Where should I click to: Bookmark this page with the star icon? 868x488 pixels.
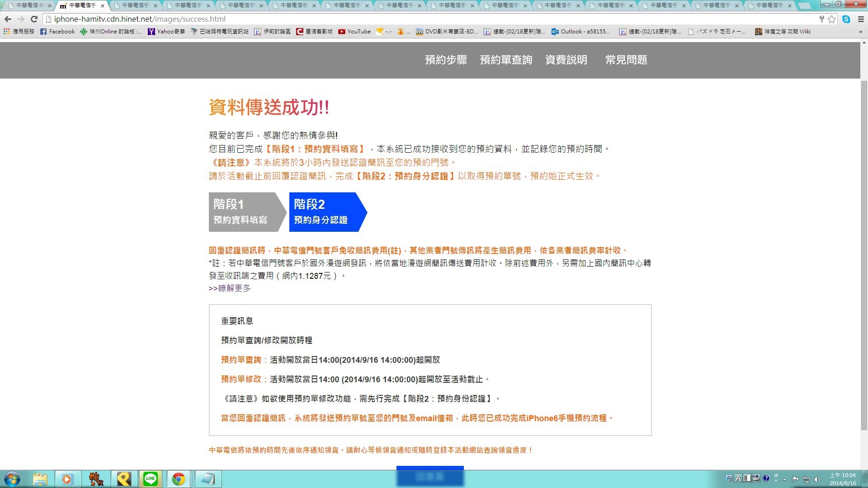coord(832,19)
